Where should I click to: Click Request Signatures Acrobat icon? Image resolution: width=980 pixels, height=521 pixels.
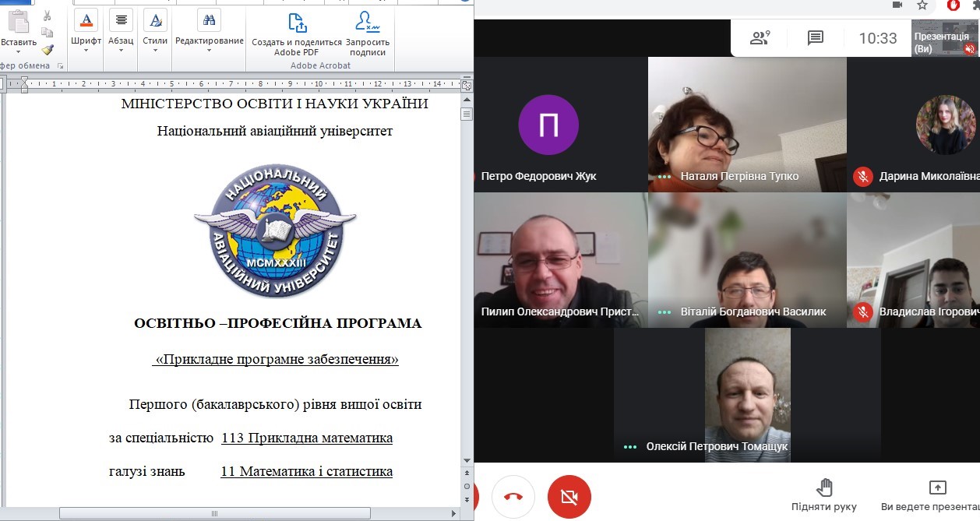click(367, 34)
